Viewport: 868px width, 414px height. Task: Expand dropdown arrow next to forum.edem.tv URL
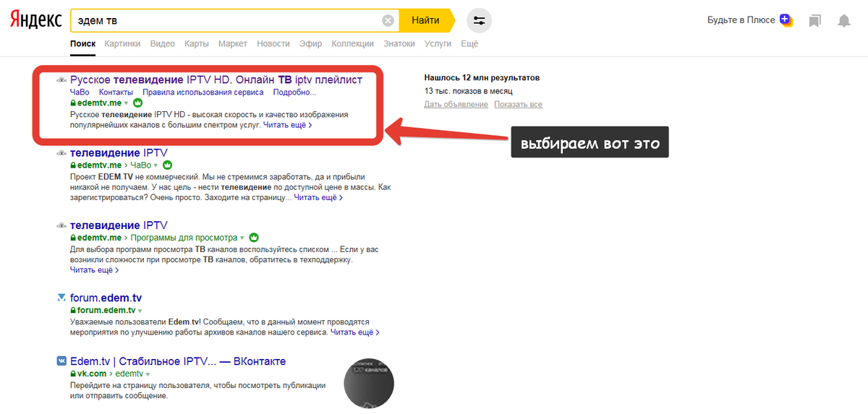coord(140,311)
